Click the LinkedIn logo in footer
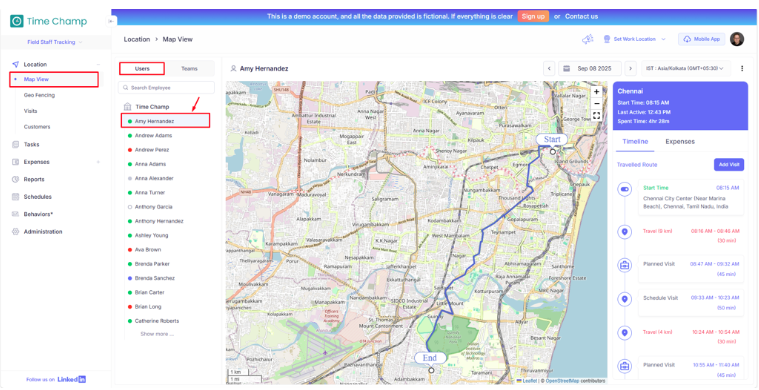The height and width of the screenshot is (390, 759). 72,379
